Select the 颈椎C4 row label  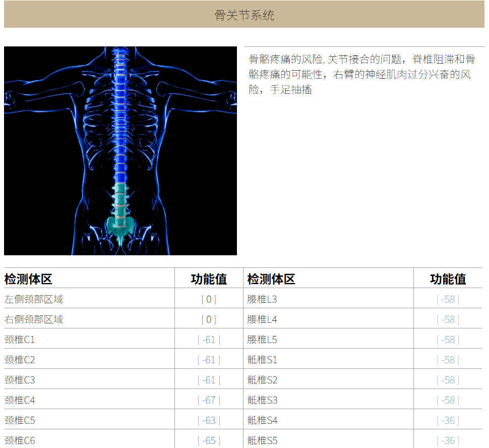[20, 400]
